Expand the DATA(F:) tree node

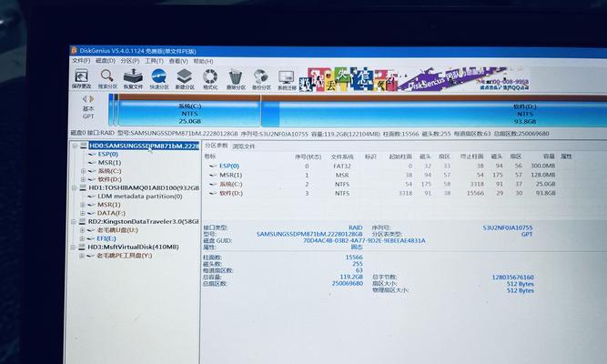pyautogui.click(x=82, y=213)
